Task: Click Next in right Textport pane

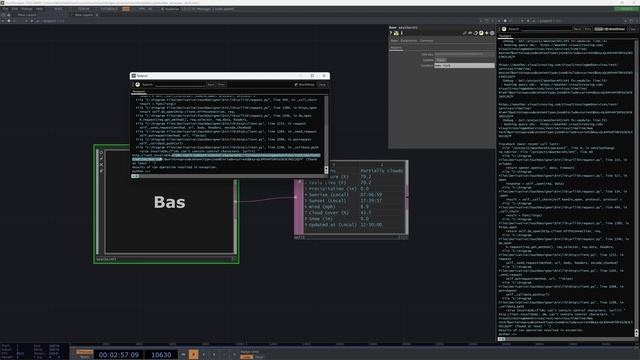Action: point(577,29)
